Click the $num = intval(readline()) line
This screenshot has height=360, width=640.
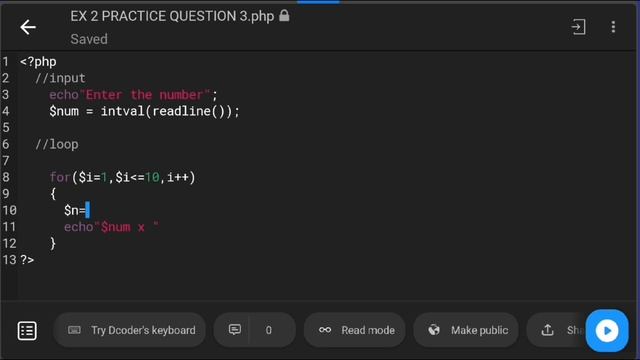pyautogui.click(x=144, y=111)
